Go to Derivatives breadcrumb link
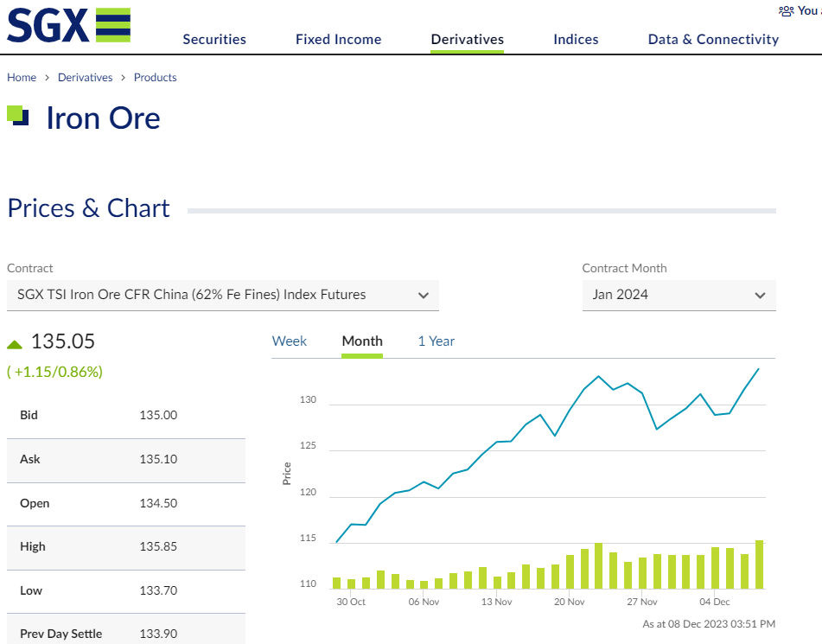The image size is (822, 644). click(x=85, y=77)
